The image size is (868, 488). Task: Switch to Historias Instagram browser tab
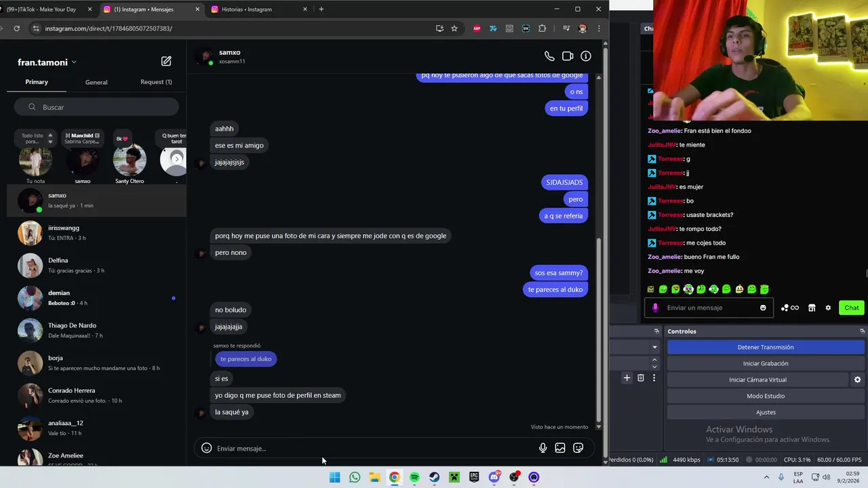coord(258,9)
